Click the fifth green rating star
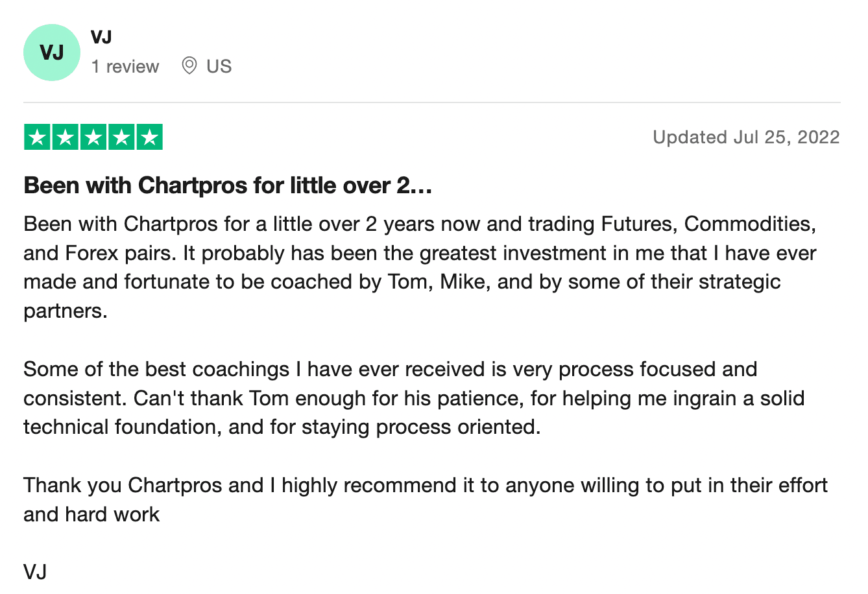 [149, 137]
